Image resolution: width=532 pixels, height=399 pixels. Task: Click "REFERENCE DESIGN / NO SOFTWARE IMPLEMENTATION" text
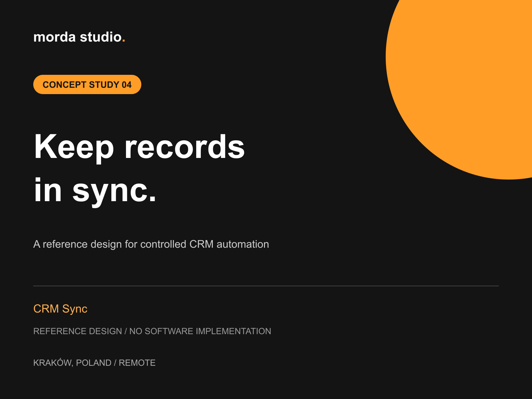(152, 331)
